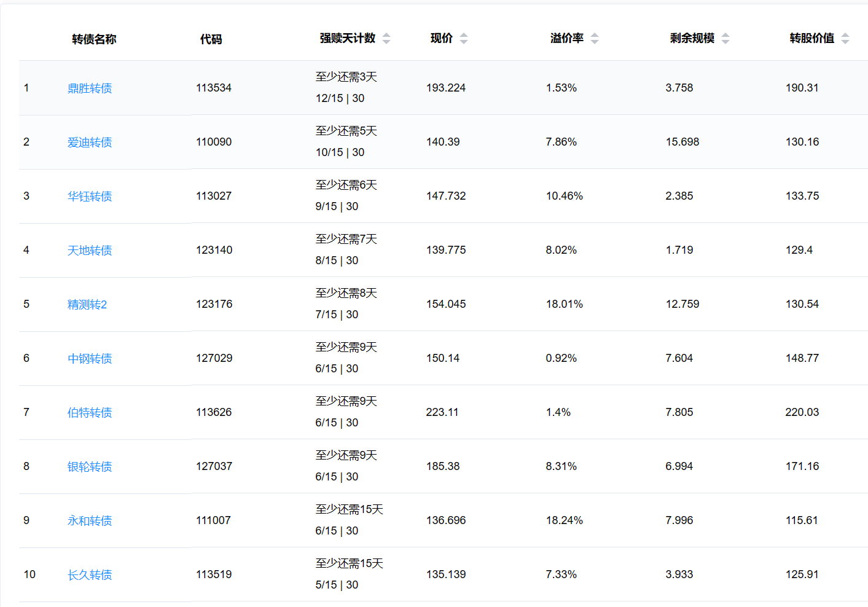Click the sort icon next to 转股价值
868x607 pixels.
tap(845, 39)
